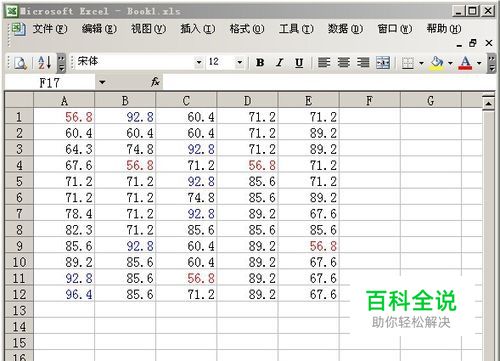The width and height of the screenshot is (500, 361).
Task: Select cell A7 showing 78.4
Action: (x=64, y=214)
